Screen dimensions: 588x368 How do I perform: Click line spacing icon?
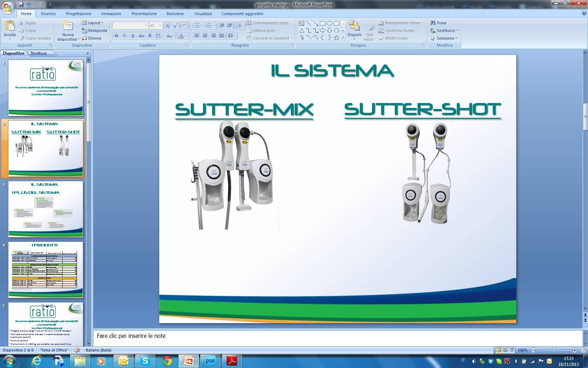[239, 26]
